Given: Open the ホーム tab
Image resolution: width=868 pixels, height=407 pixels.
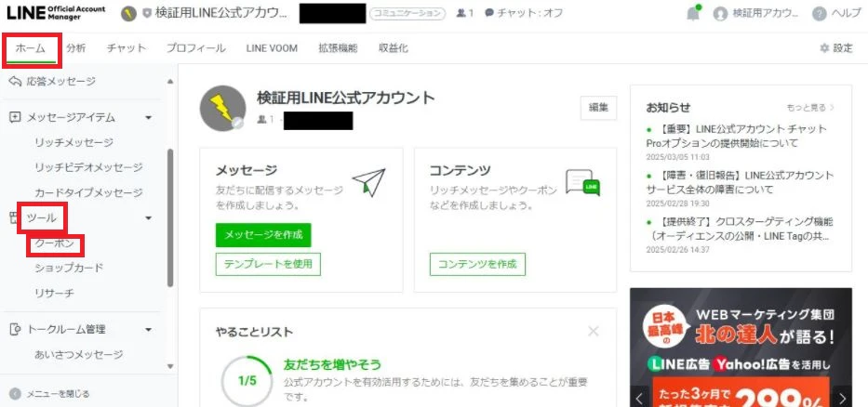Looking at the screenshot, I should (31, 48).
